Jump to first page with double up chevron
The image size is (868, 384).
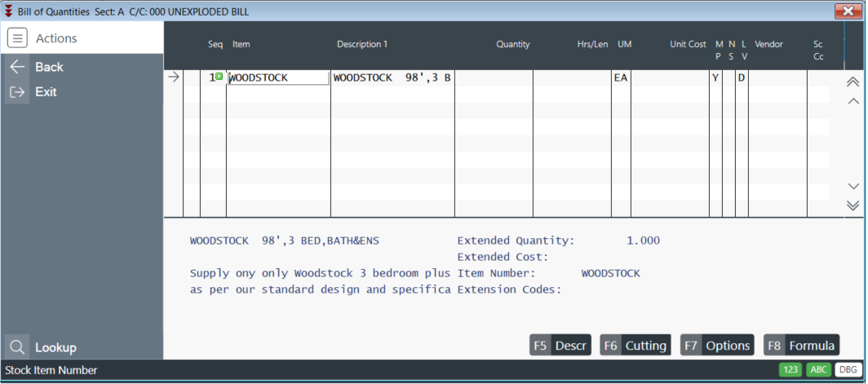click(x=853, y=82)
